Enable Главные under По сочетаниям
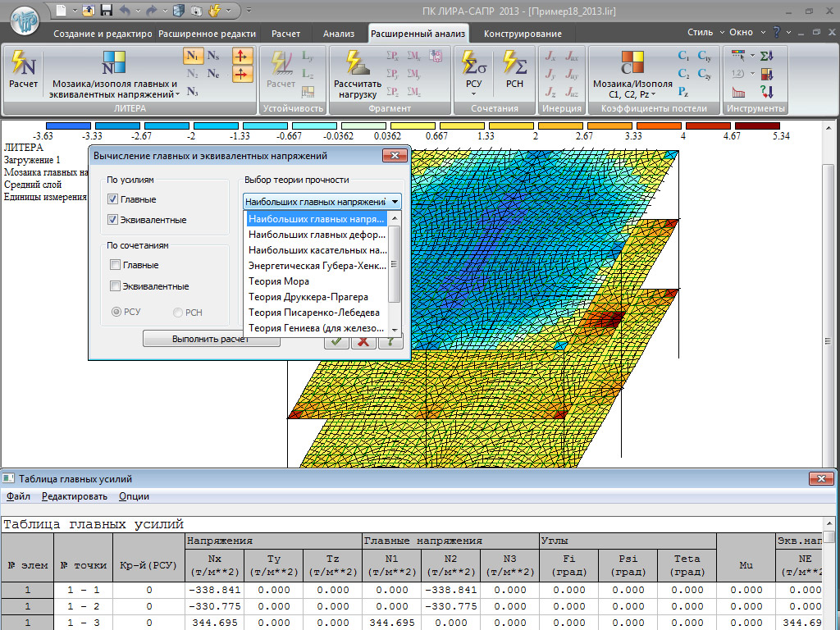The height and width of the screenshot is (630, 840). tap(115, 265)
